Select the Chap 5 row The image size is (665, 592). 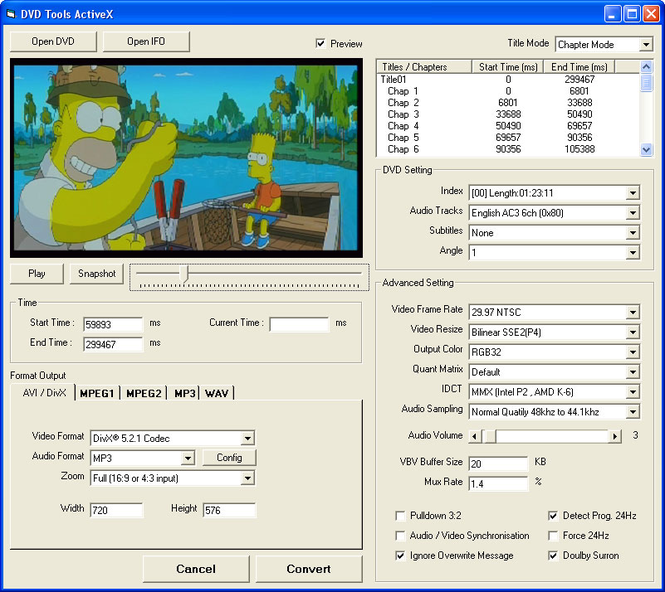coord(508,137)
